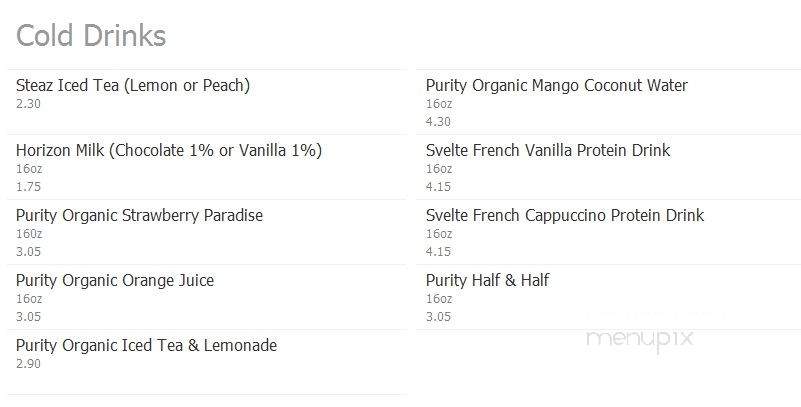The width and height of the screenshot is (801, 407).
Task: Click the 2.30 price under Steaz Iced Tea
Action: 28,104
